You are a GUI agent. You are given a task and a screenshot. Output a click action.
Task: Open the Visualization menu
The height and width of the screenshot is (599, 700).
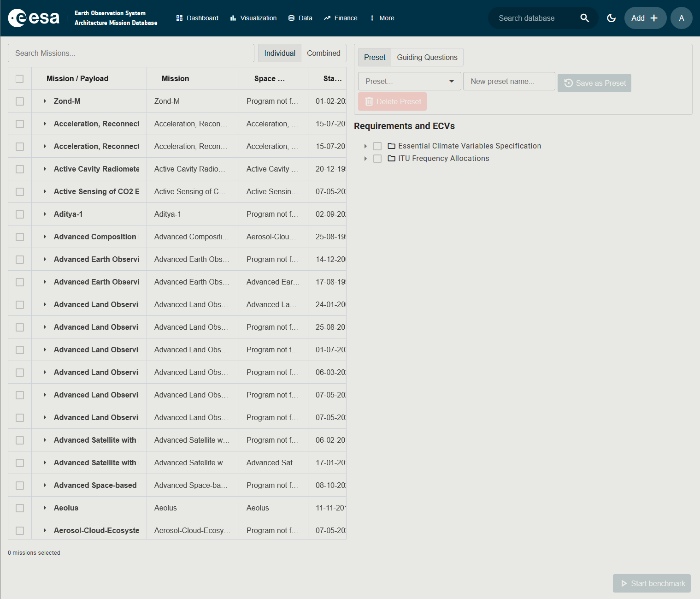click(x=253, y=18)
